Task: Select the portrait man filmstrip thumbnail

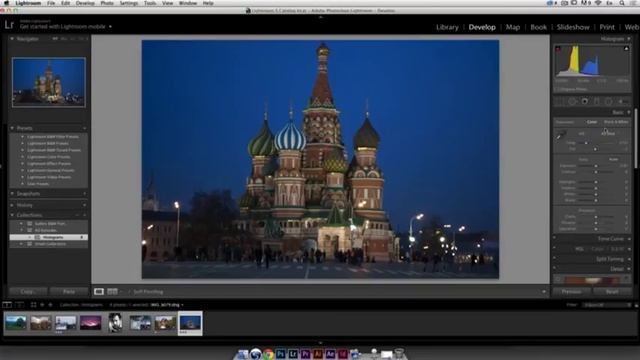Action: click(116, 322)
